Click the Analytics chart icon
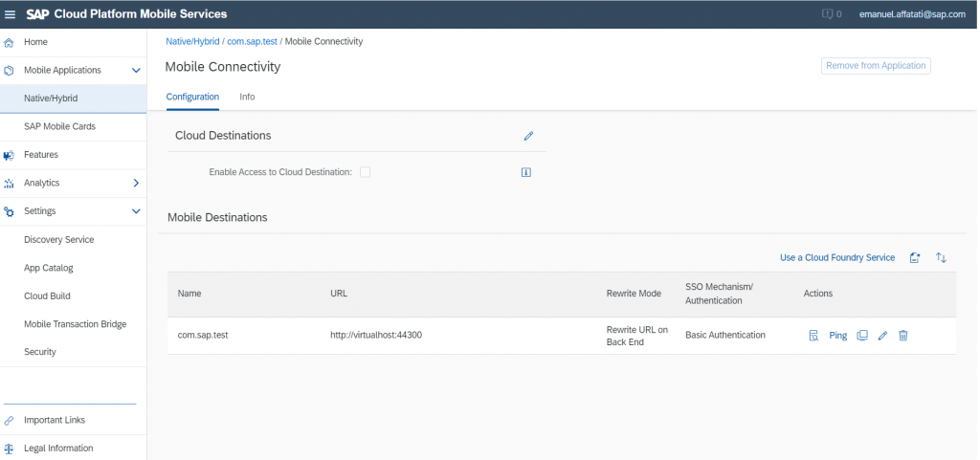Image resolution: width=980 pixels, height=460 pixels. [9, 184]
